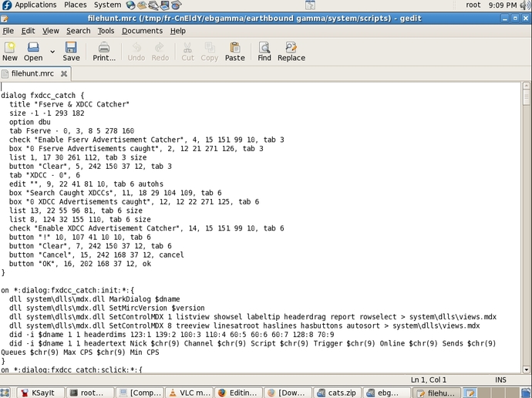Save the file using the Save icon
This screenshot has width=532, height=398.
click(71, 52)
